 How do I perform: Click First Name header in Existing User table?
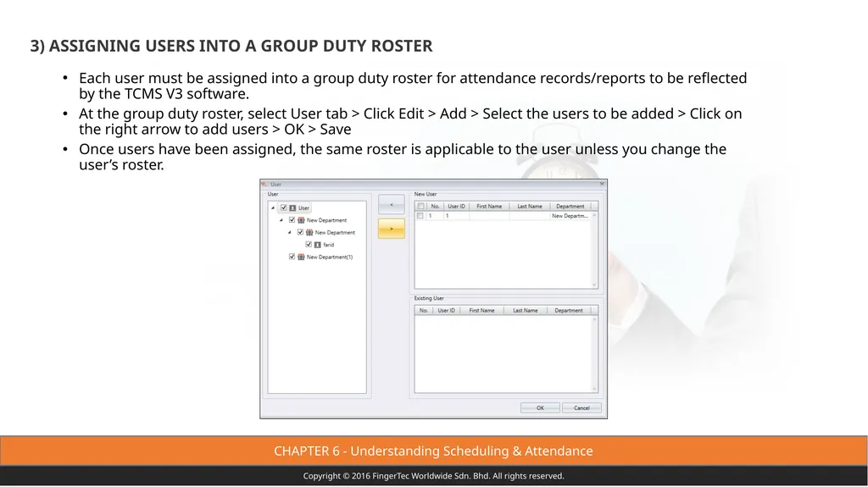click(481, 311)
